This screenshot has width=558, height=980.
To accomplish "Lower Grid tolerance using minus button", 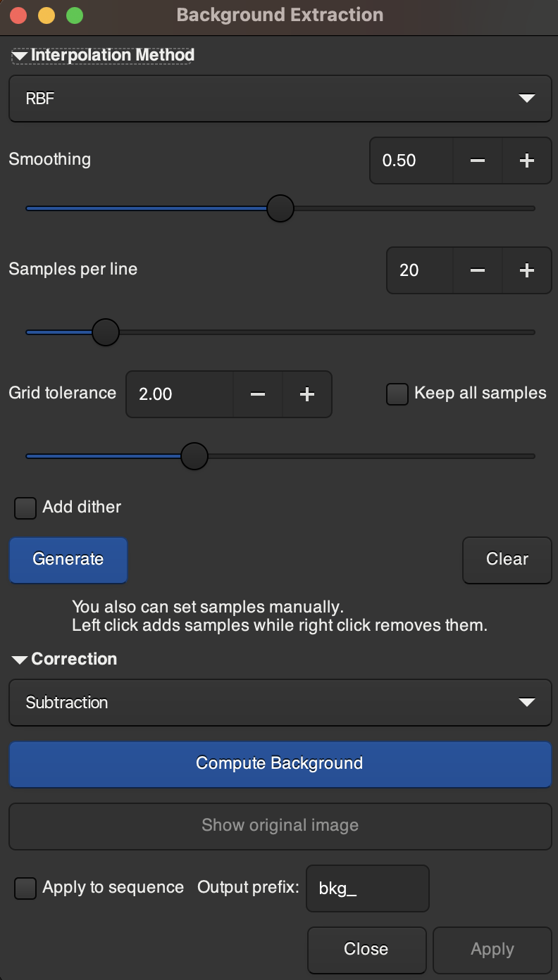I will (257, 394).
